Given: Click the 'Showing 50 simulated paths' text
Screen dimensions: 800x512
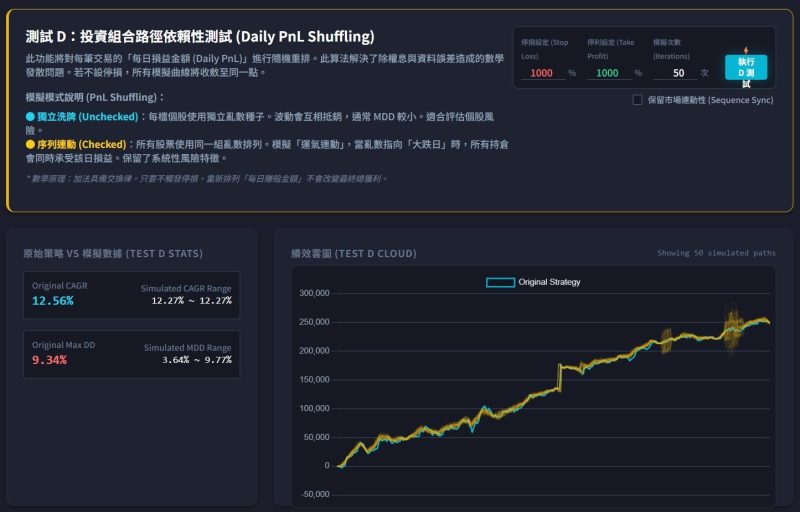Looking at the screenshot, I should pos(716,254).
